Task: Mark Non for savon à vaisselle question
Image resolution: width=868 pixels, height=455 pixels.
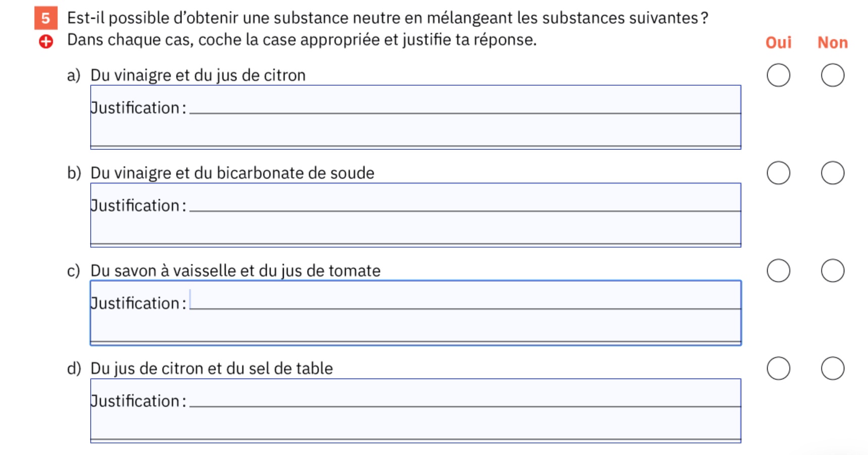Action: [x=832, y=271]
